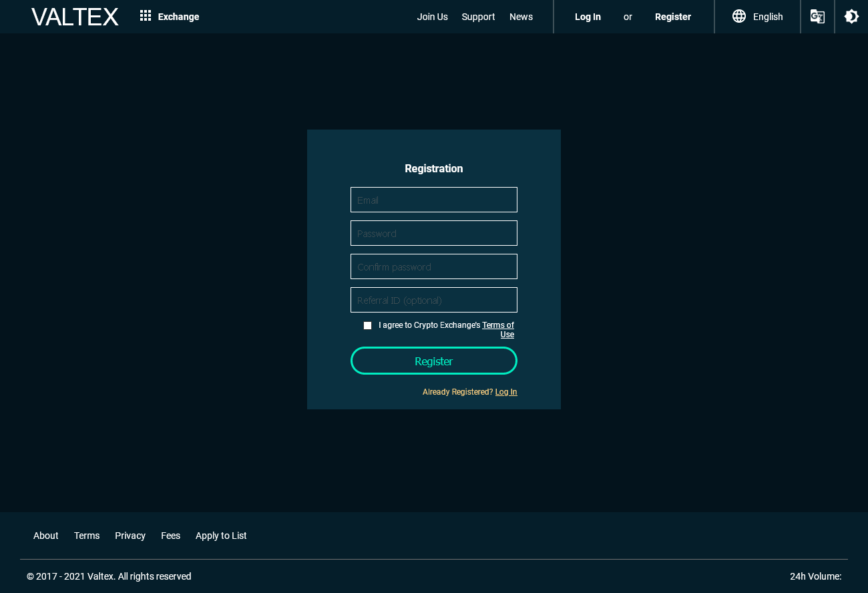868x593 pixels.
Task: Go to Join Us in top menu
Action: click(432, 17)
